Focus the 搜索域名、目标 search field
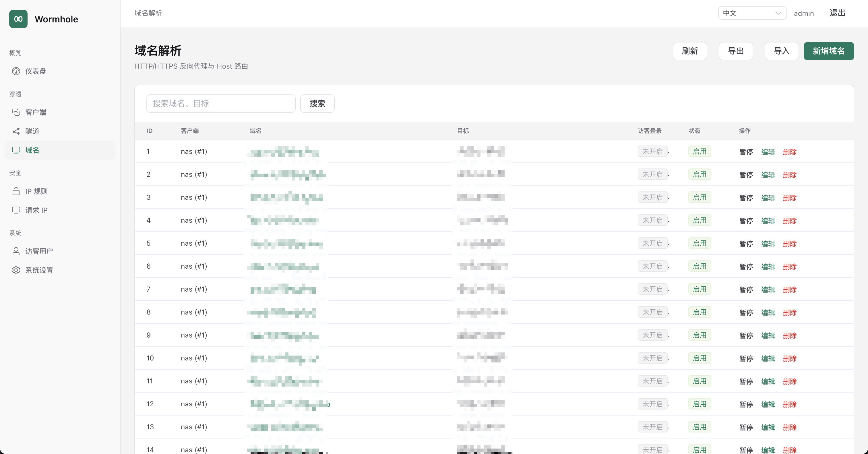Image resolution: width=868 pixels, height=454 pixels. 221,103
